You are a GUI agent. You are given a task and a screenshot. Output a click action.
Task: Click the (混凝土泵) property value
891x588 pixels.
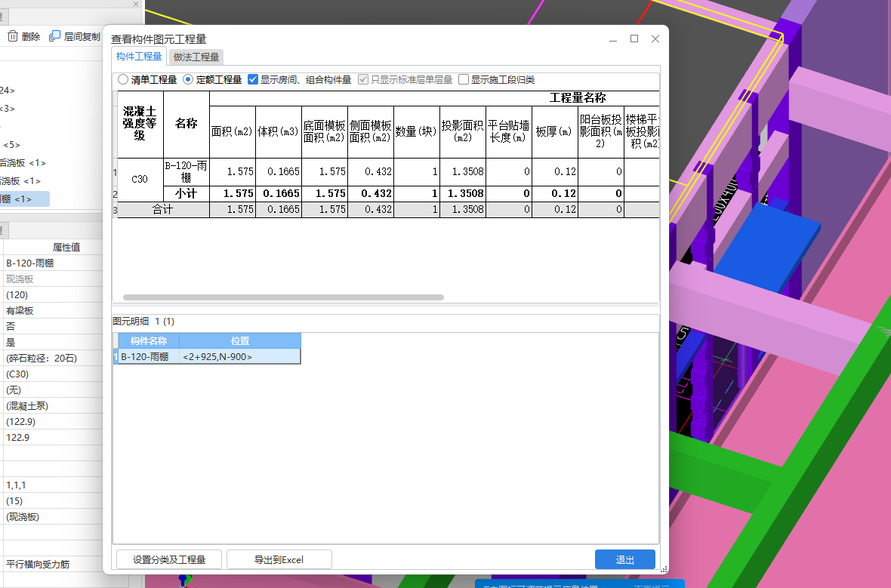point(53,406)
